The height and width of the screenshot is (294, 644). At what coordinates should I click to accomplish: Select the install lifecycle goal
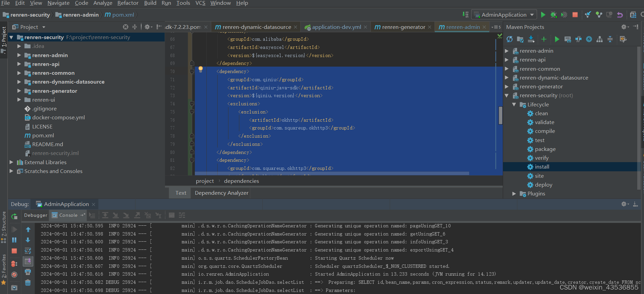click(542, 167)
